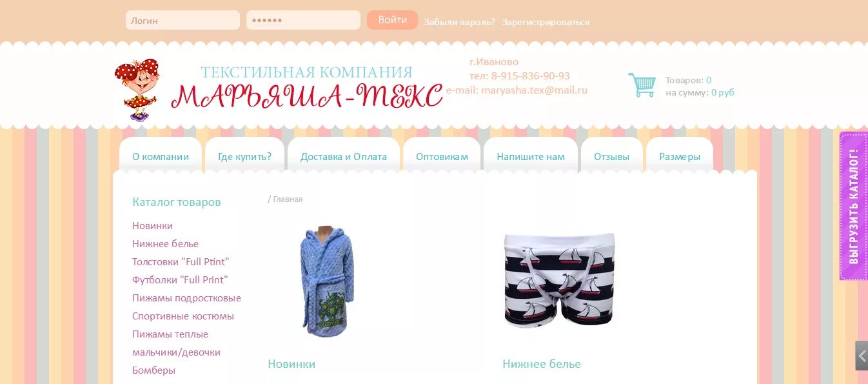This screenshot has width=868, height=384.
Task: Click the maryasha.tex@mail.ru email address
Action: (x=534, y=90)
